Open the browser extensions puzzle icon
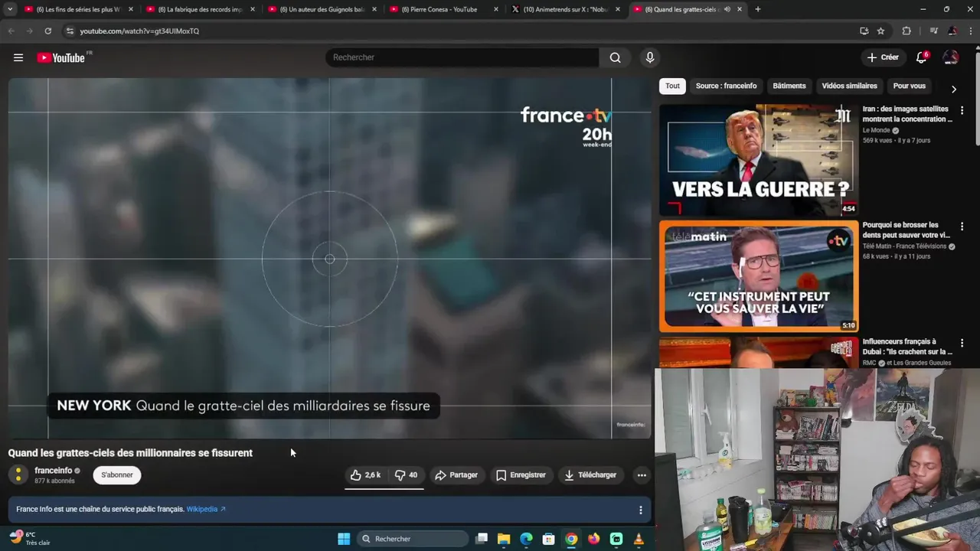This screenshot has height=551, width=980. (x=906, y=31)
